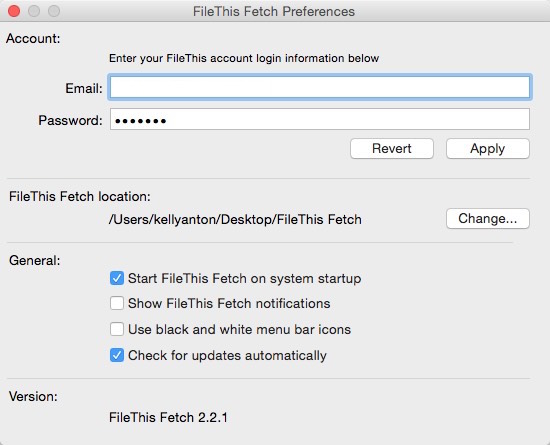Click the Email: field label

(x=84, y=88)
